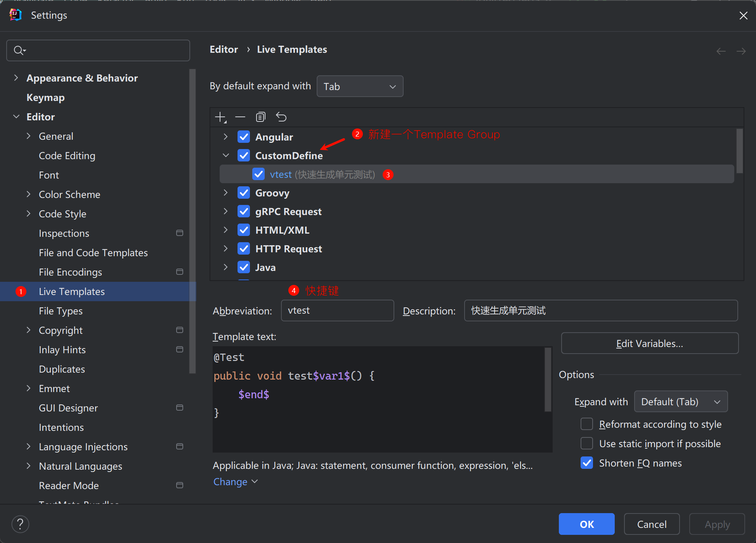756x543 pixels.
Task: Click the project-level icon beside File Encodings
Action: click(180, 272)
